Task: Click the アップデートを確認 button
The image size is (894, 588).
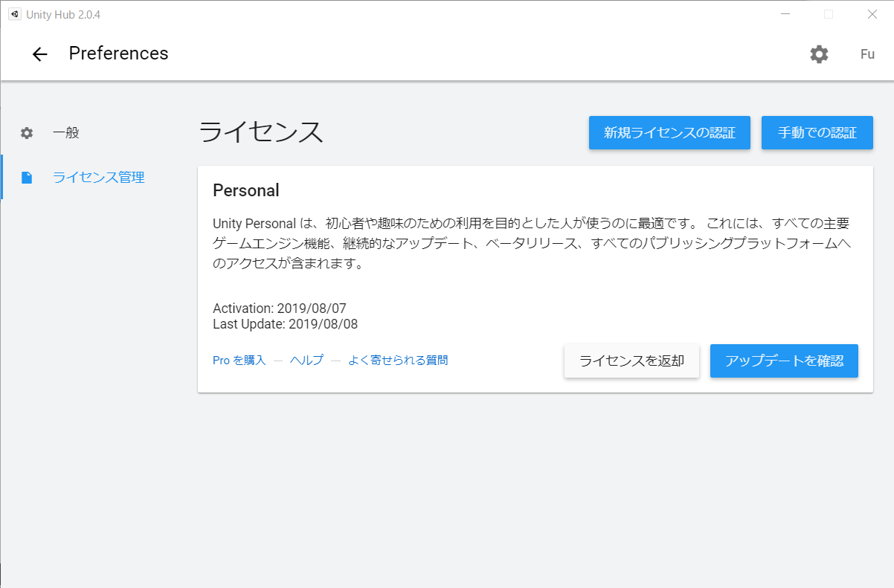Action: [x=784, y=361]
